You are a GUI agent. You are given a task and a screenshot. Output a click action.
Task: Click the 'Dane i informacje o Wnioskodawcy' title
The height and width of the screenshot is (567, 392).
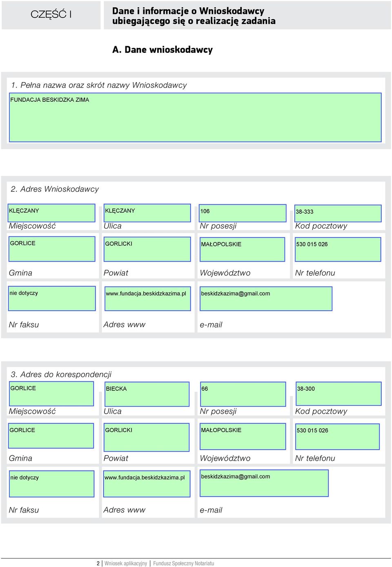(x=188, y=11)
